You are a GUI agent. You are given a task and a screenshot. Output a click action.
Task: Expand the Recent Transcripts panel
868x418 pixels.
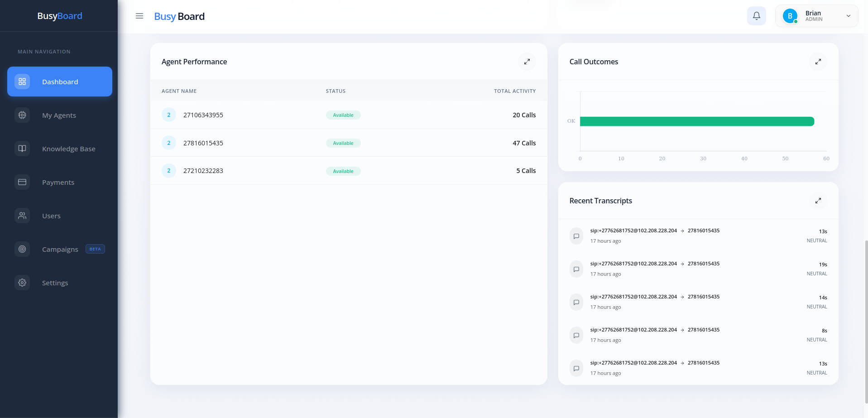(818, 201)
